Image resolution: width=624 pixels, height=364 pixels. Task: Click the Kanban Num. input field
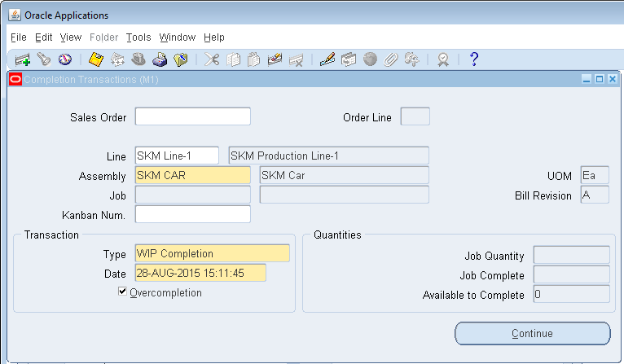coord(192,214)
